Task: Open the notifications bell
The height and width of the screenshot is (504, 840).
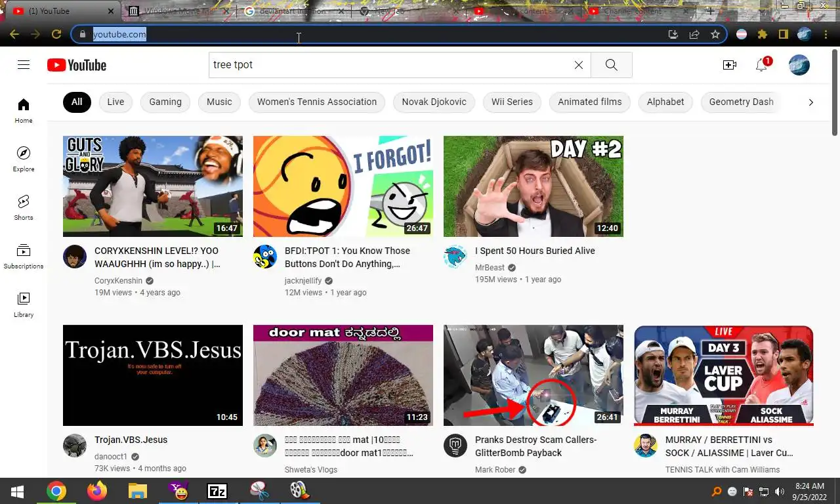Action: (x=761, y=65)
